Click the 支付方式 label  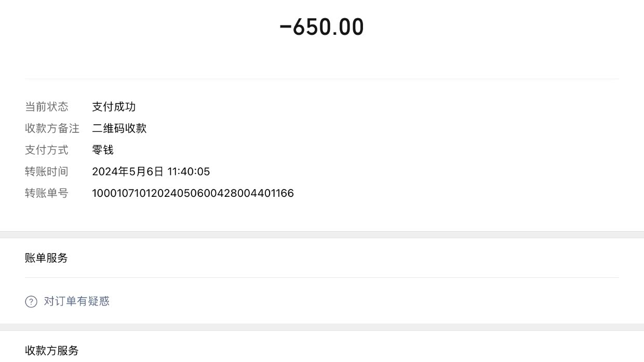[46, 150]
